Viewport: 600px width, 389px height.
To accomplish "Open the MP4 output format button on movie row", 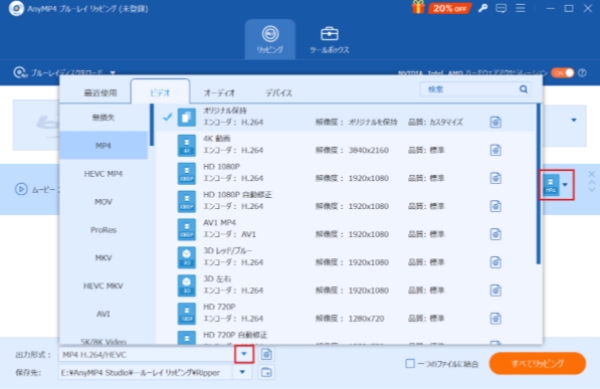I will [556, 185].
